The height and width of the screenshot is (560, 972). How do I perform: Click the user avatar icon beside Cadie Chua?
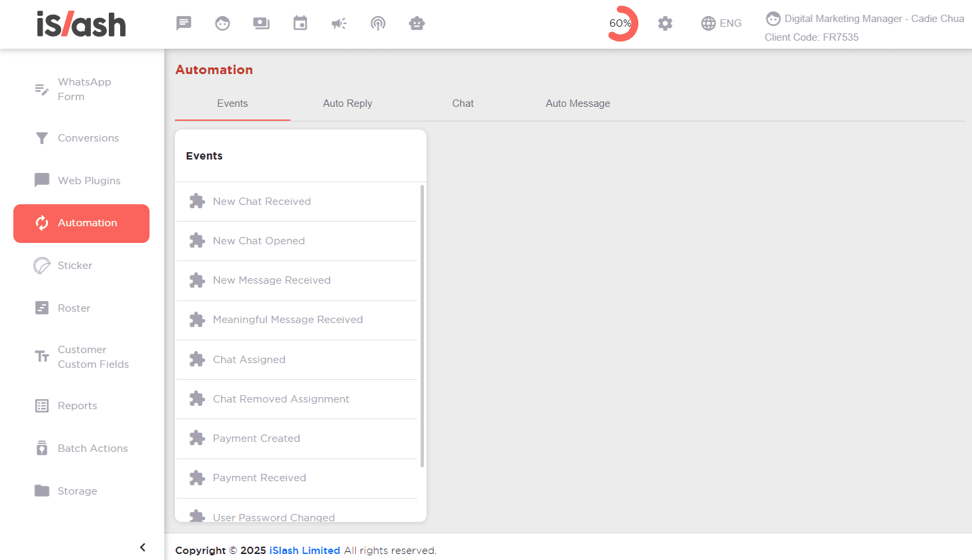pos(773,19)
